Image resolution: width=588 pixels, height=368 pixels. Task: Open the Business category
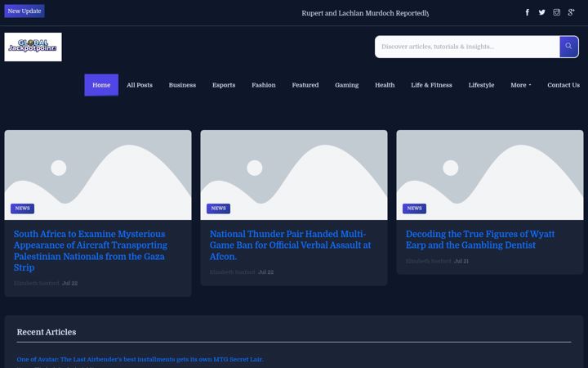coord(182,85)
